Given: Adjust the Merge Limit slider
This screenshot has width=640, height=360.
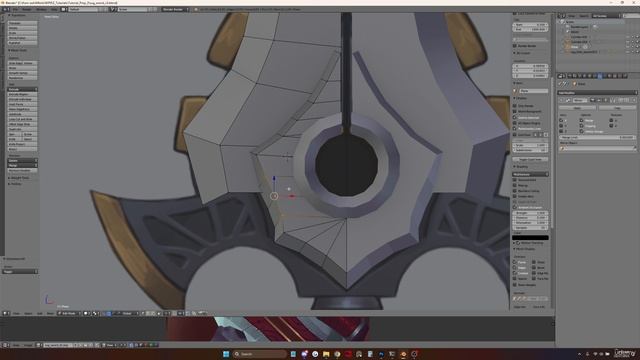Looking at the screenshot, I should click(598, 138).
